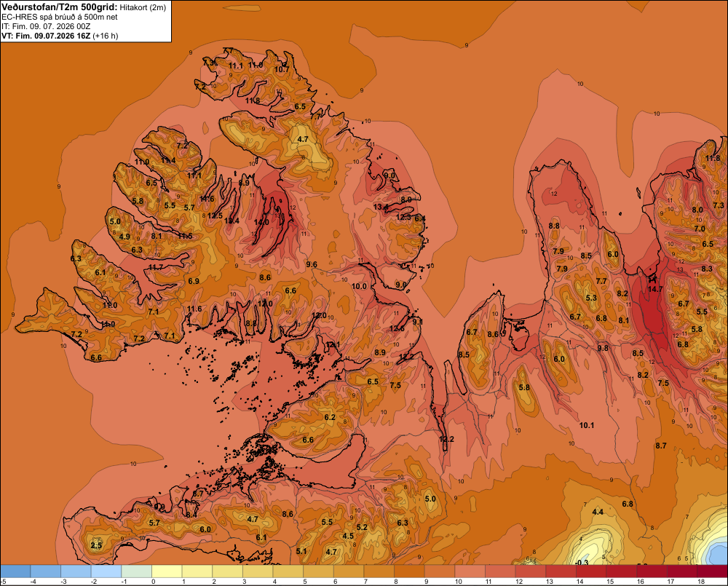Click legend swatch between -1 and 0
The image size is (728, 586).
[x=137, y=571]
